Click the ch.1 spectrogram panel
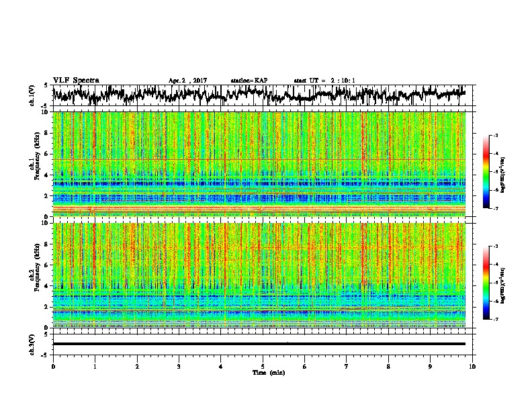 click(x=259, y=164)
